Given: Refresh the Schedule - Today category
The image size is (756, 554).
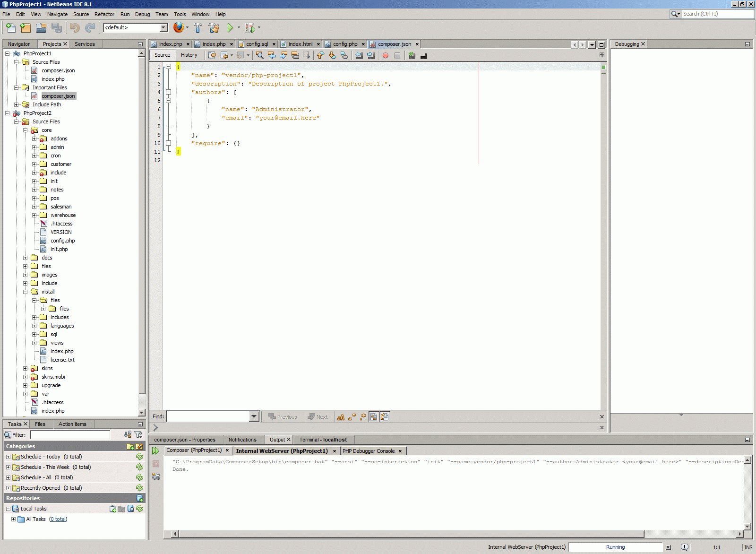Looking at the screenshot, I should (x=139, y=457).
